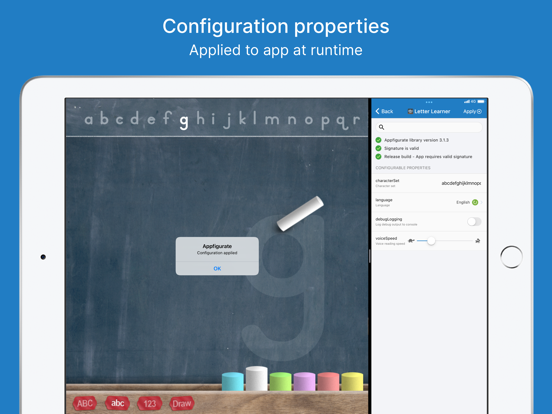
Task: Switch to 123 numbers mode
Action: click(150, 403)
